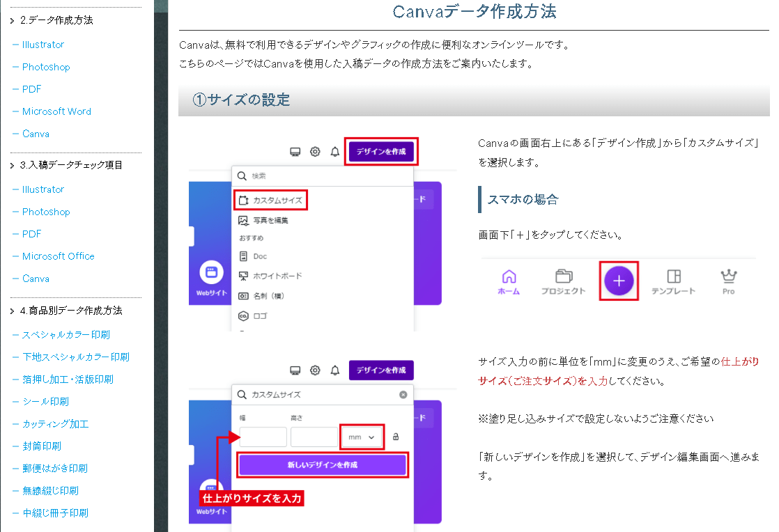Screen dimensions: 779x532
Task: Click the round Webサイト icon in the Doc menu screenshot
Action: point(212,272)
